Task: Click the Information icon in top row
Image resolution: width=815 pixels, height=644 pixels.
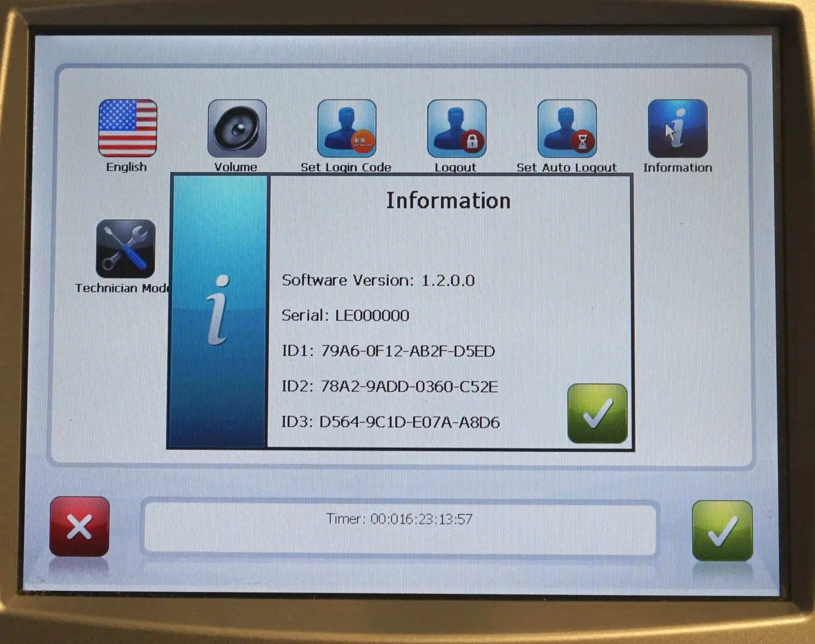Action: click(x=677, y=129)
